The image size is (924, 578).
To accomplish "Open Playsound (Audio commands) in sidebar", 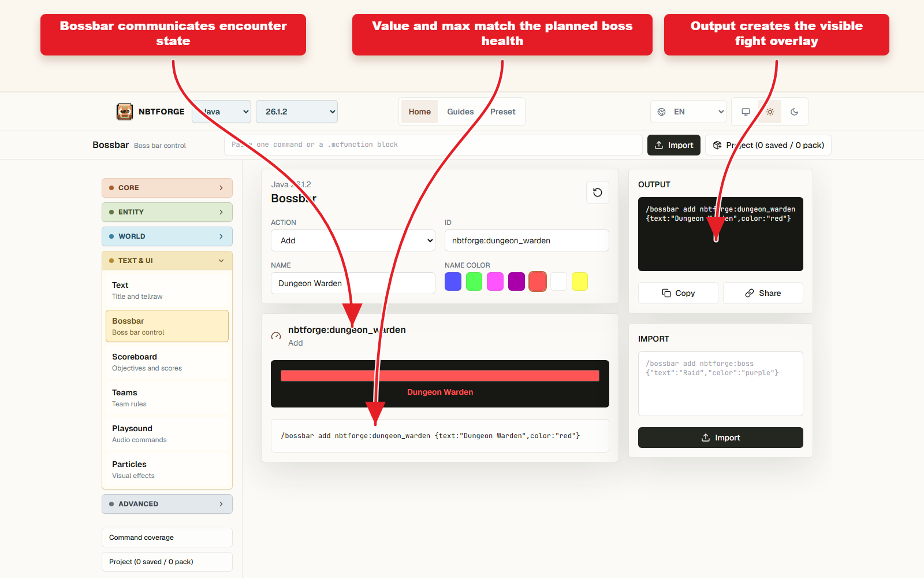I will [x=167, y=433].
